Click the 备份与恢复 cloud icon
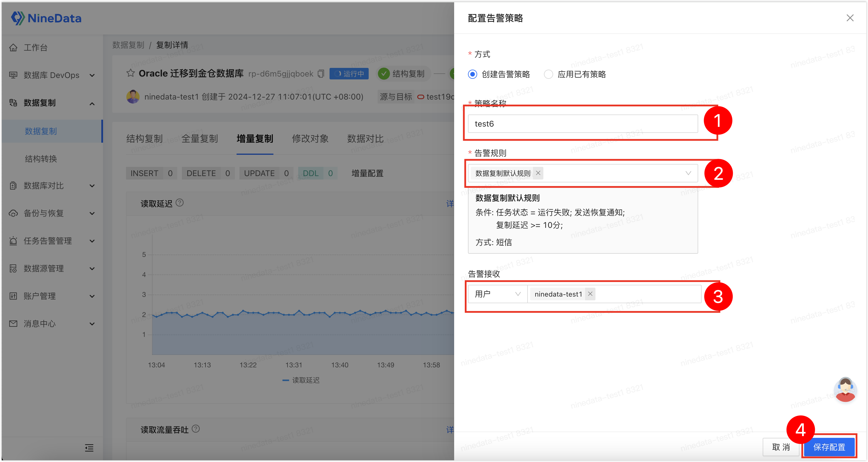The width and height of the screenshot is (868, 462). pos(13,213)
